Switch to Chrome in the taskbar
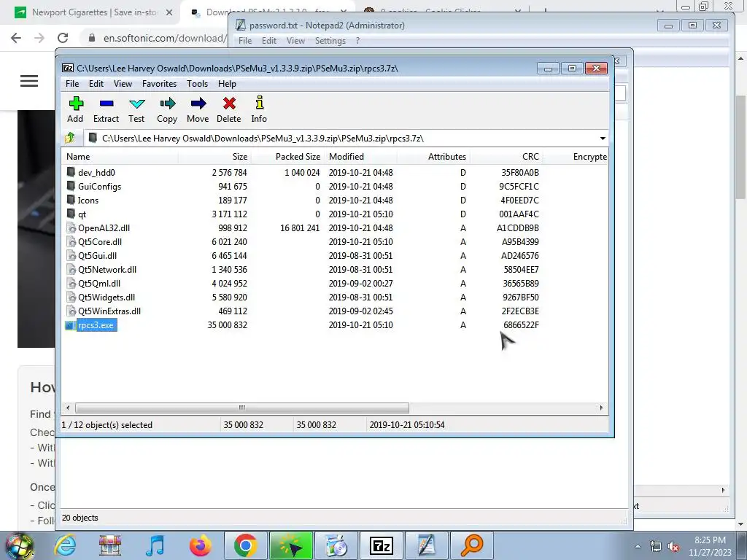 (x=246, y=545)
